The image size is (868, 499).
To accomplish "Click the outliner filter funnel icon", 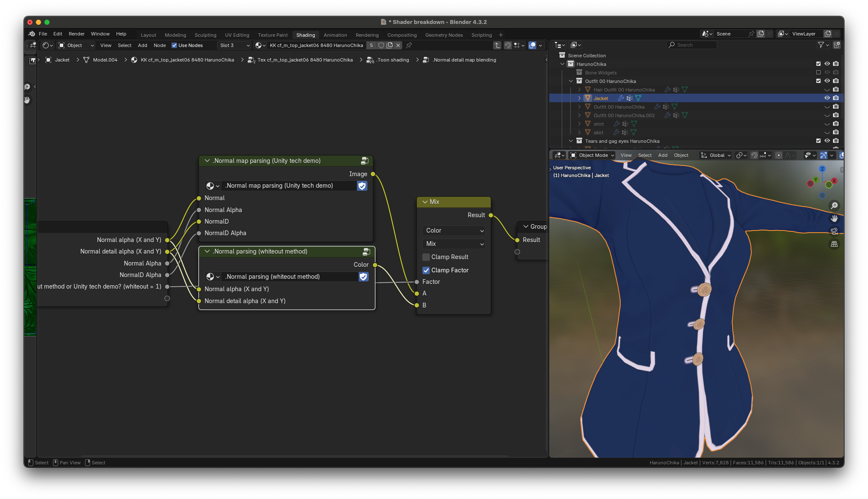I will tap(821, 45).
